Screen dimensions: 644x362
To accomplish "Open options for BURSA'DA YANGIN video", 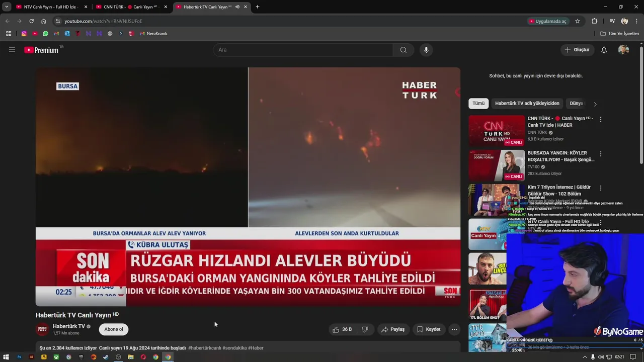I will (x=600, y=154).
